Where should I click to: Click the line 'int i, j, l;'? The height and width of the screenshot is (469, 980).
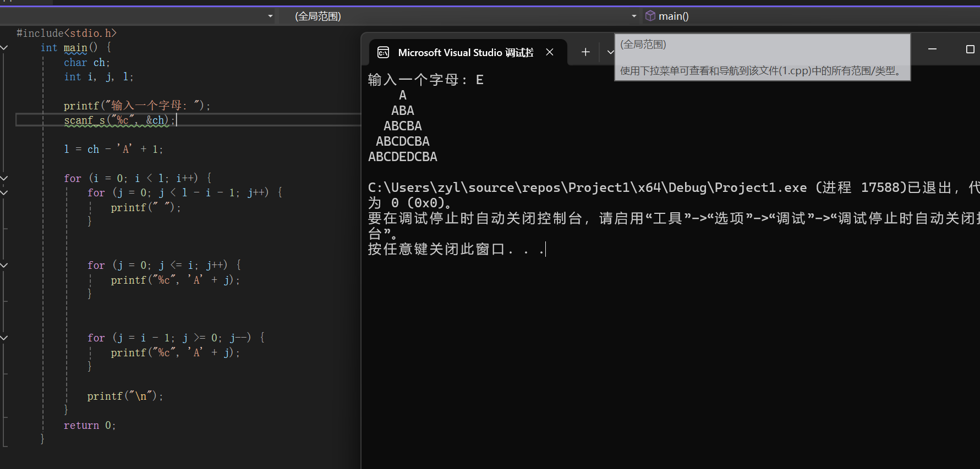(x=98, y=77)
